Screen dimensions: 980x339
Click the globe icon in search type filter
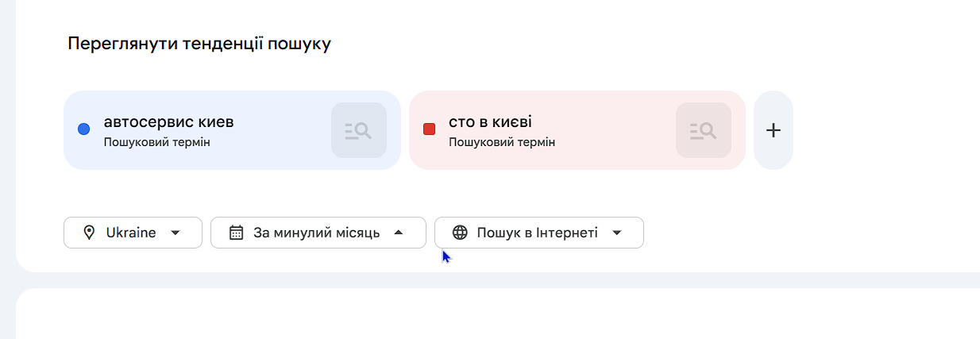coord(460,233)
